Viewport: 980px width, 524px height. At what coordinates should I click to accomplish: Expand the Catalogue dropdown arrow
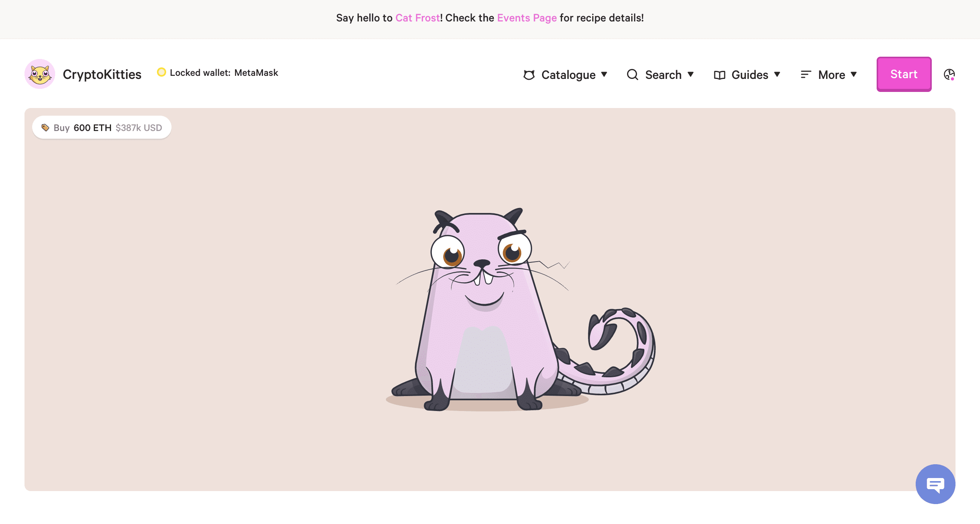tap(604, 74)
